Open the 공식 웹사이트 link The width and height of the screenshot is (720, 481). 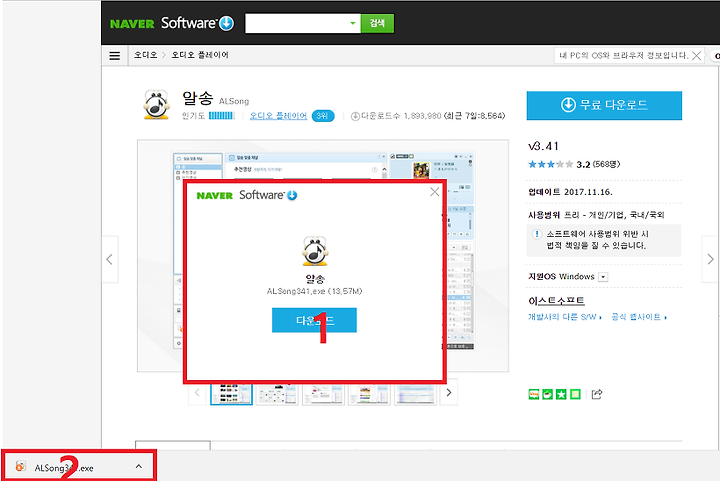coord(639,317)
